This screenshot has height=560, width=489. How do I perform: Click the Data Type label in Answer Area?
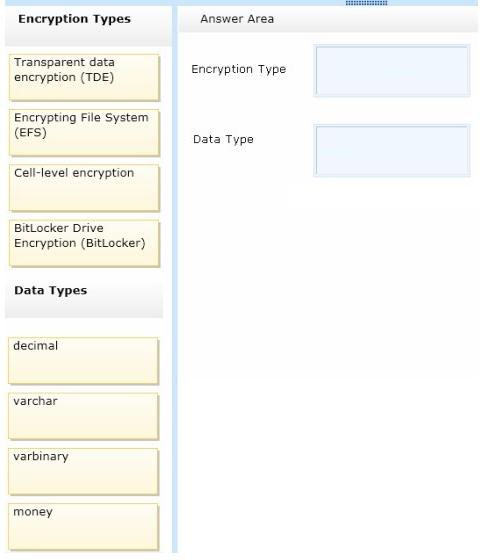(x=223, y=139)
